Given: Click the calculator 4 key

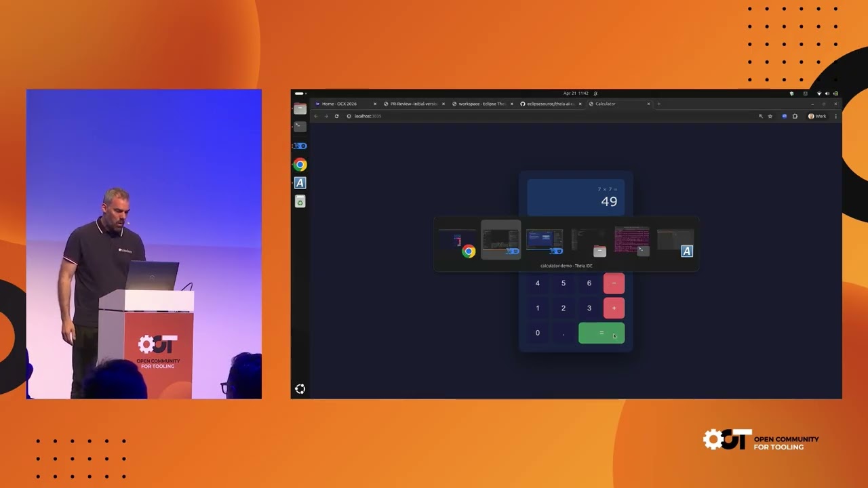Looking at the screenshot, I should [x=538, y=283].
